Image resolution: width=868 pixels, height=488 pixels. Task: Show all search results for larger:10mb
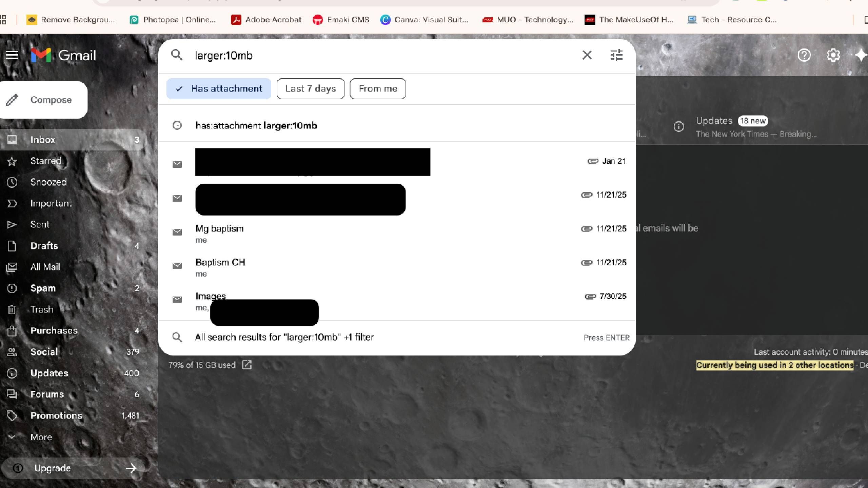click(x=397, y=338)
